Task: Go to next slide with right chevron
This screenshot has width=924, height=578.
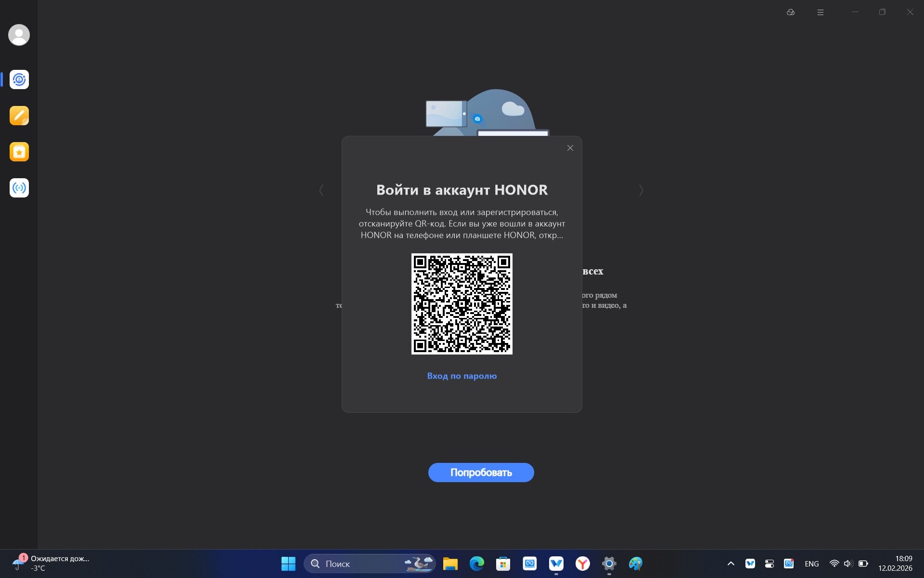Action: (641, 190)
